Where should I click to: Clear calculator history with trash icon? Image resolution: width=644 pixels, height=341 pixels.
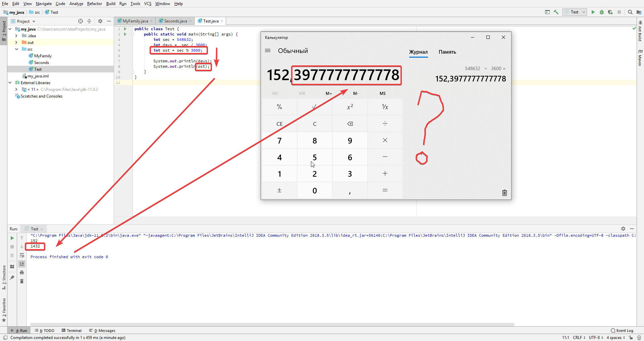(504, 193)
